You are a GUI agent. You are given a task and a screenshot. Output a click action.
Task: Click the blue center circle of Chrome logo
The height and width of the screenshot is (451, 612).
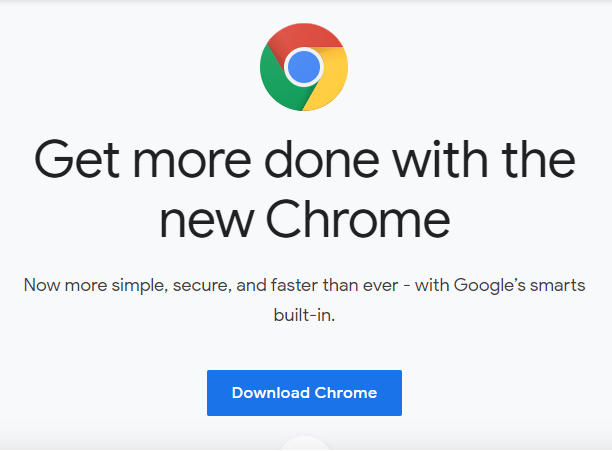tap(304, 67)
